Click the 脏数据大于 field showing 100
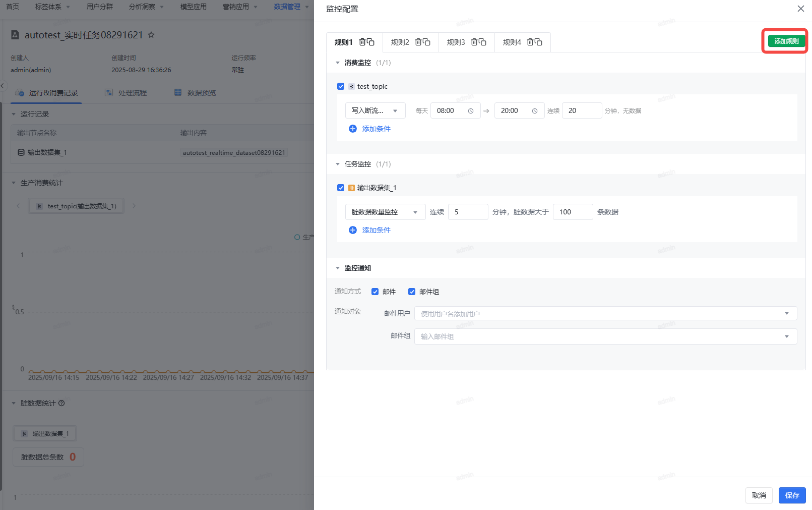The image size is (812, 510). click(x=573, y=212)
